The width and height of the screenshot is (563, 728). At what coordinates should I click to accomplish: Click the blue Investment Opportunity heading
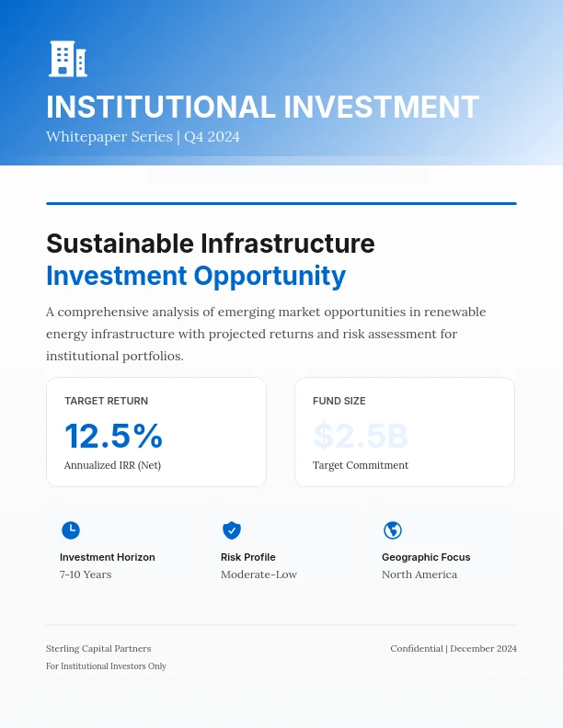point(196,276)
